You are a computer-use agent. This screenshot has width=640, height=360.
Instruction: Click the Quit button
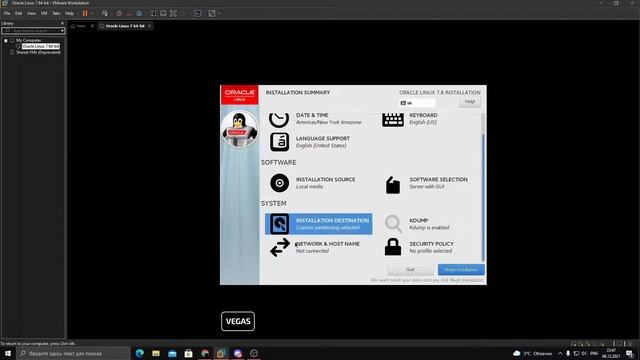coord(410,269)
